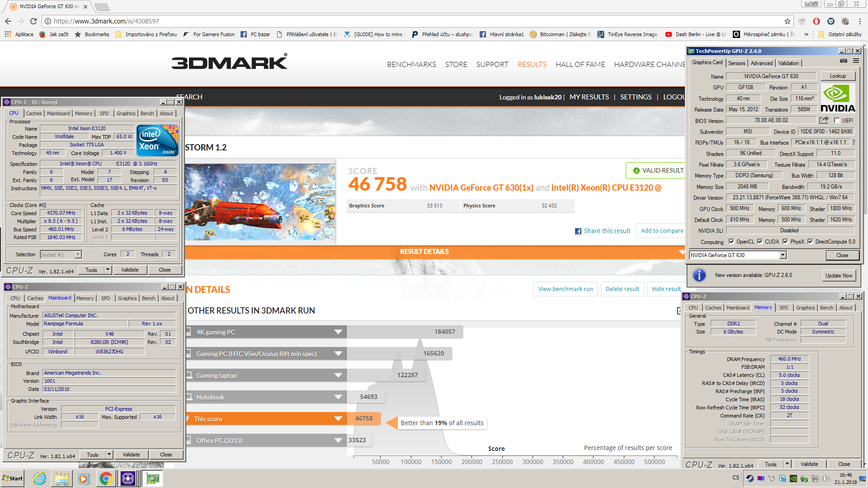Open SPD tab in CPU-Z Mainboard window
The image size is (868, 488).
pyautogui.click(x=105, y=298)
